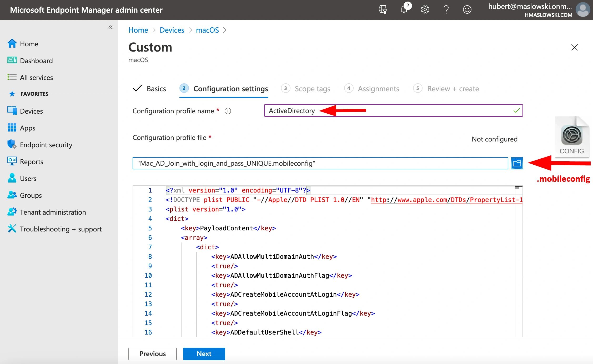Open the settings gear in header
This screenshot has height=364, width=593.
pyautogui.click(x=425, y=10)
